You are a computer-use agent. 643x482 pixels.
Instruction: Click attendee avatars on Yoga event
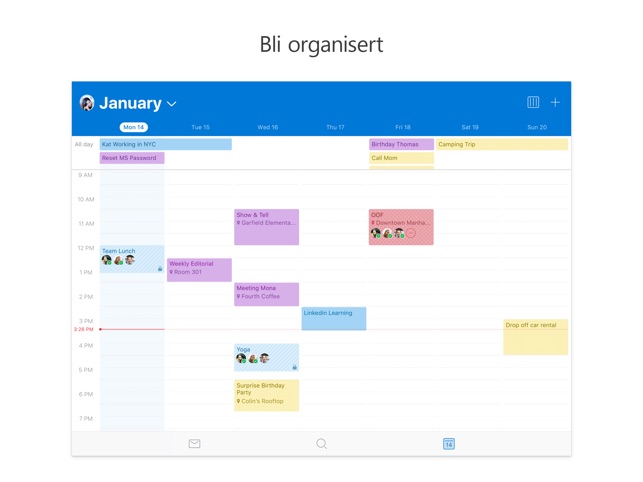click(x=252, y=359)
